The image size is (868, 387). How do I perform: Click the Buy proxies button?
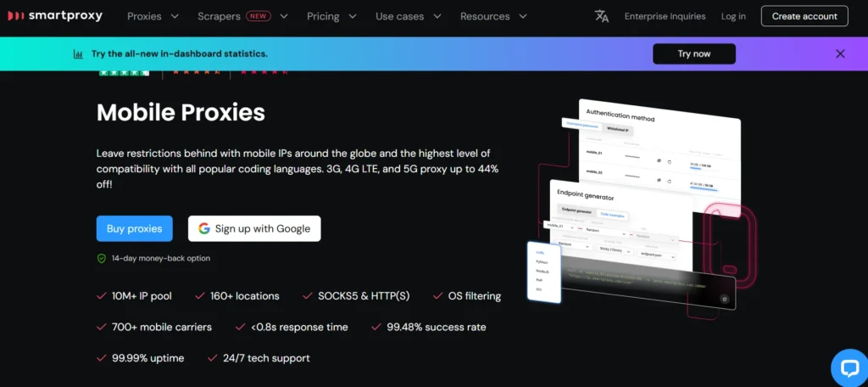[x=135, y=228]
